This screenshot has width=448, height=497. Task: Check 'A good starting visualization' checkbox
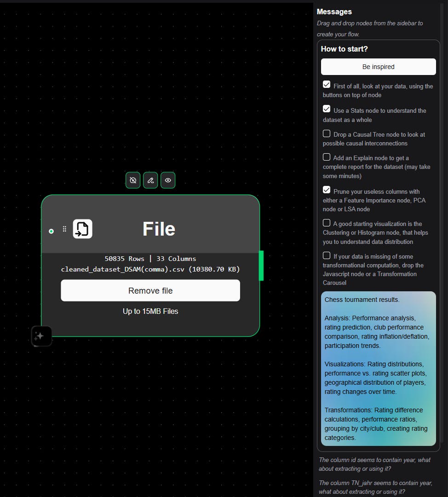coord(327,223)
